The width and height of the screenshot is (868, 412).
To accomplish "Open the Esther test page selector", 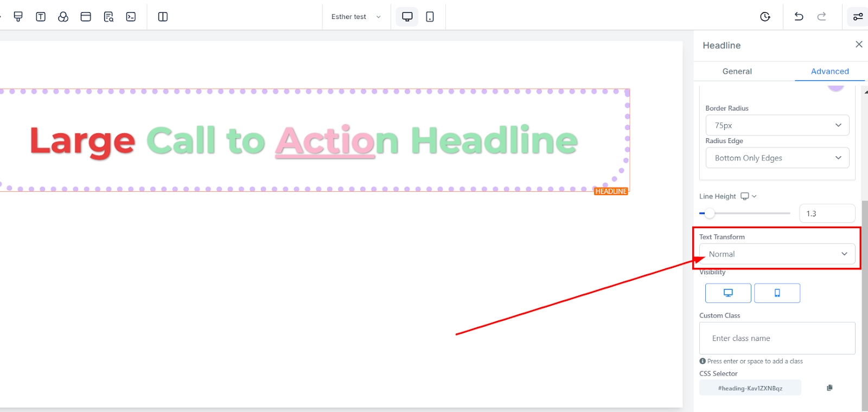I will [x=356, y=17].
